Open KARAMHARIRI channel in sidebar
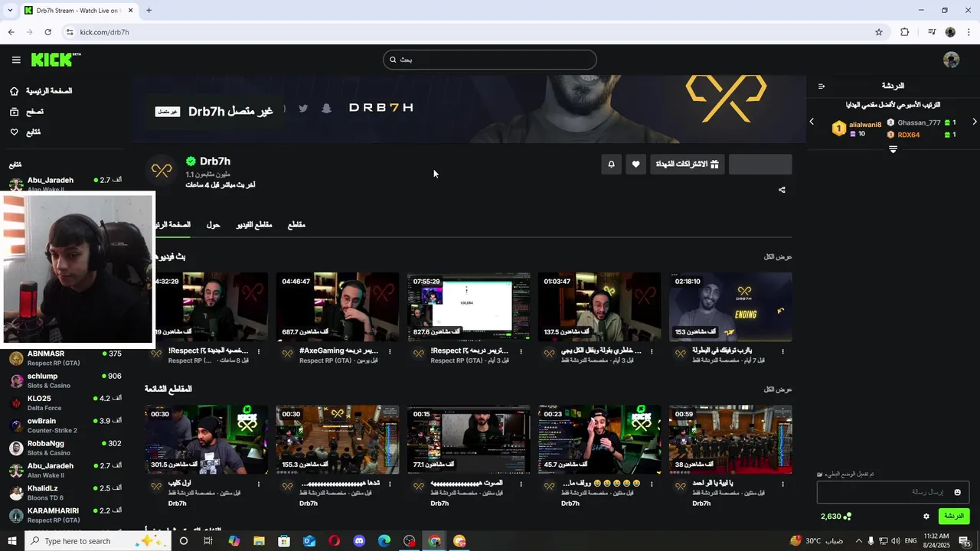 (64, 514)
